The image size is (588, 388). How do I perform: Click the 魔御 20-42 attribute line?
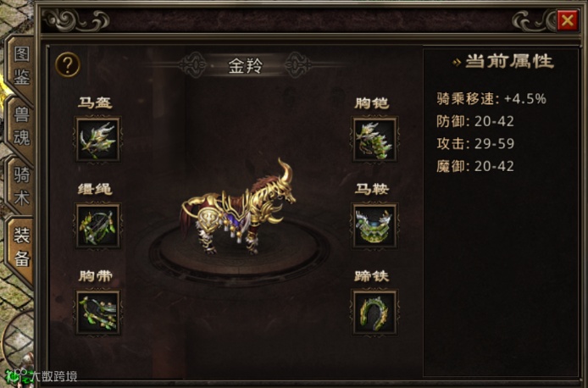click(x=475, y=166)
